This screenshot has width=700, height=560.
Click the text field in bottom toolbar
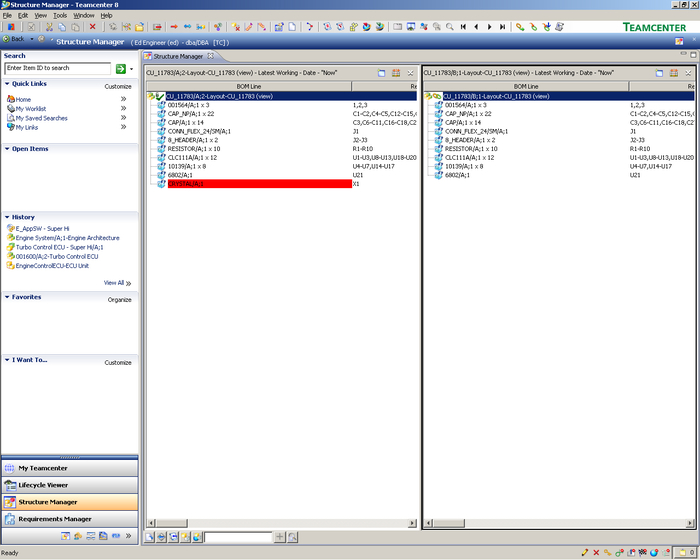[238, 537]
